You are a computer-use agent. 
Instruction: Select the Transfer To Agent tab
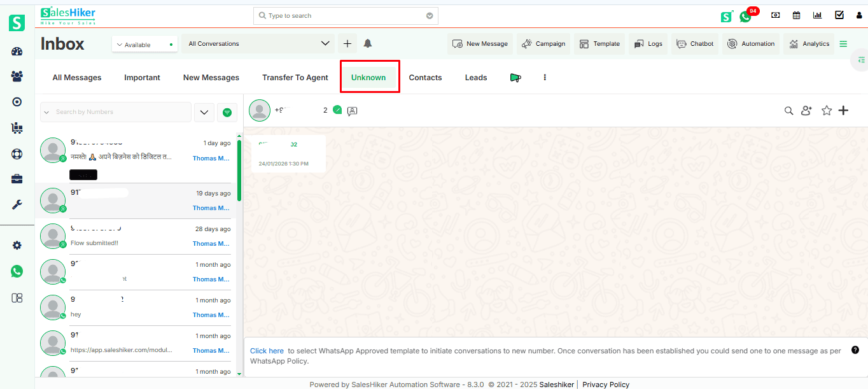tap(295, 78)
